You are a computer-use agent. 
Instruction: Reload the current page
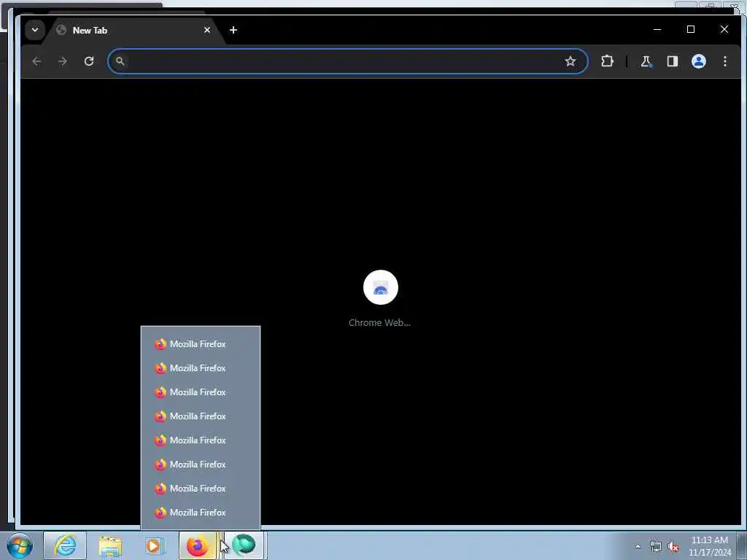pos(89,61)
